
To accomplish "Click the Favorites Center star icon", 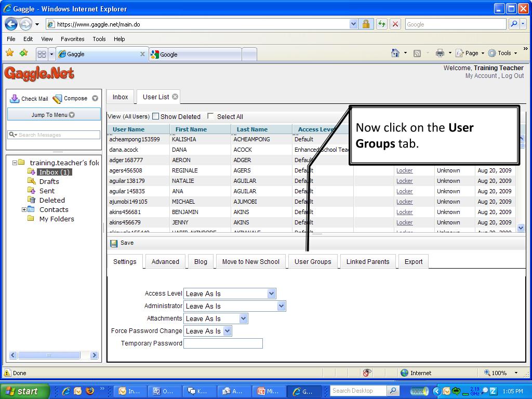I will pos(10,53).
